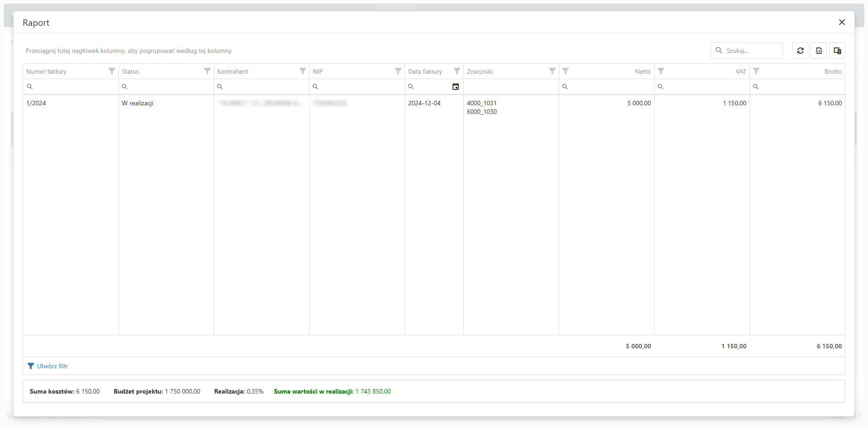
Task: Close the Raport dialog
Action: [842, 22]
